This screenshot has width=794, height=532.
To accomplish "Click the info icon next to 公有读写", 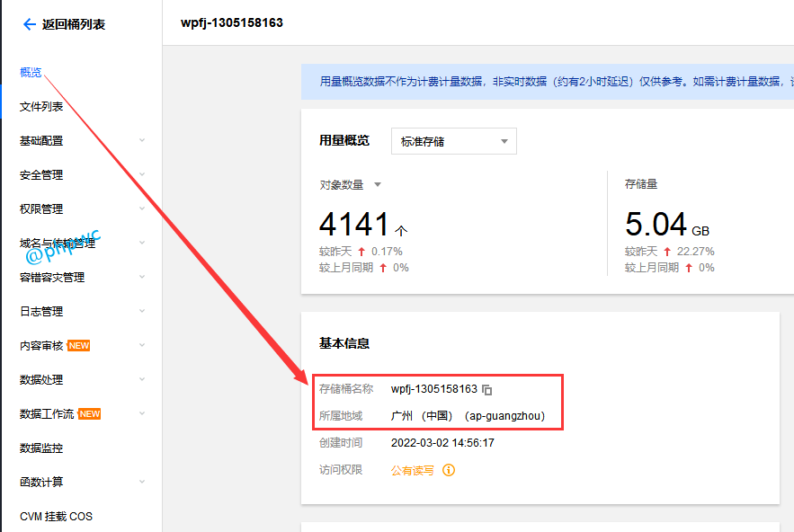I will pos(449,470).
